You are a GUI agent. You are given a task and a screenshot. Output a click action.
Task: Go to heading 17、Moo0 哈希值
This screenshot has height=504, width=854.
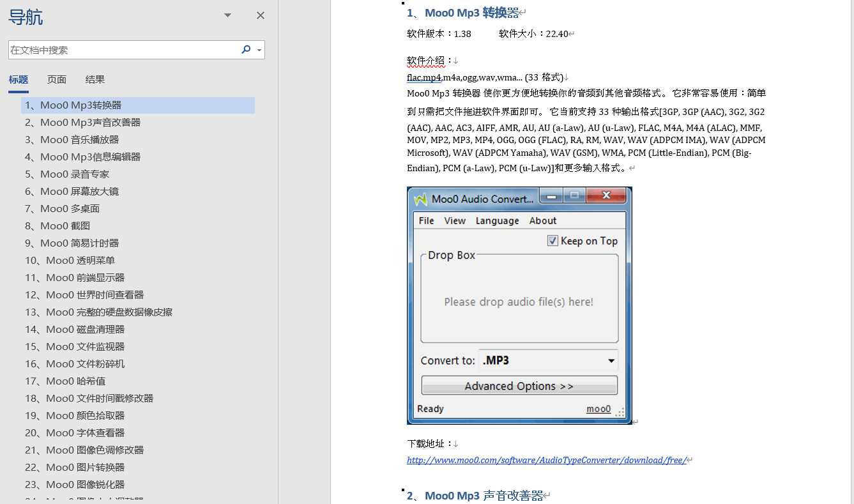(65, 381)
